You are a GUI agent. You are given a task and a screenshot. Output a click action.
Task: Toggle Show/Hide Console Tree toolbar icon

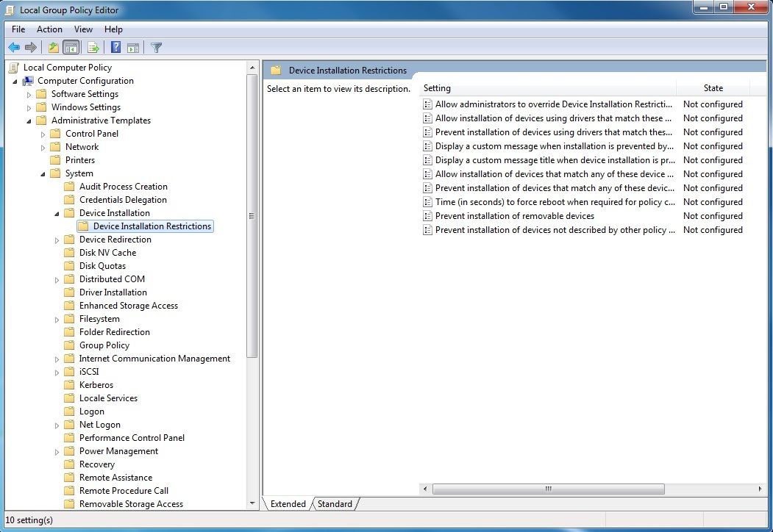tap(71, 48)
